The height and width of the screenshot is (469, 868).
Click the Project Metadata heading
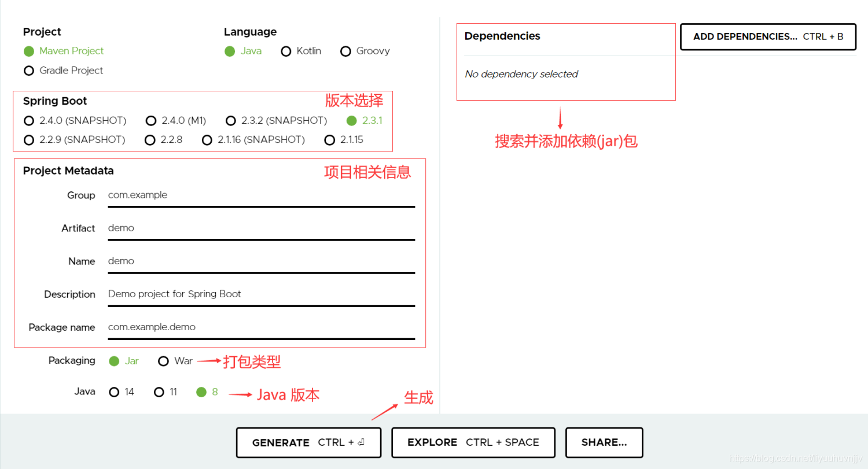(x=68, y=171)
